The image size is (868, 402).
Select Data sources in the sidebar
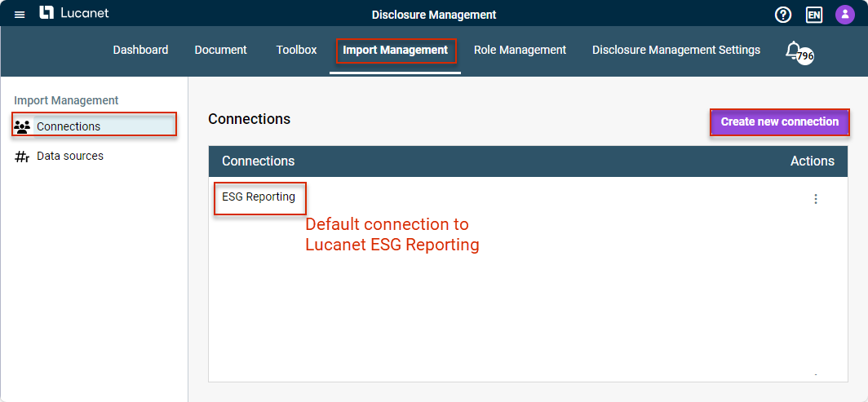[x=70, y=157]
